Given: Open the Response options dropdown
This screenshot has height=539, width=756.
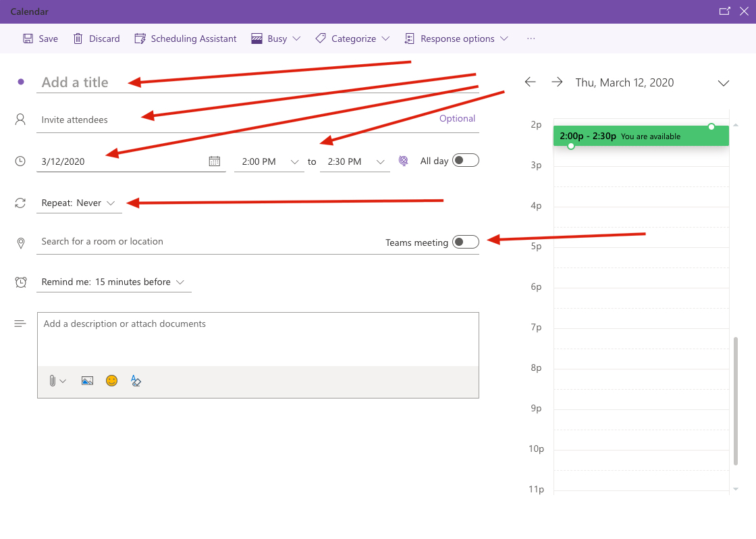Looking at the screenshot, I should pos(456,38).
